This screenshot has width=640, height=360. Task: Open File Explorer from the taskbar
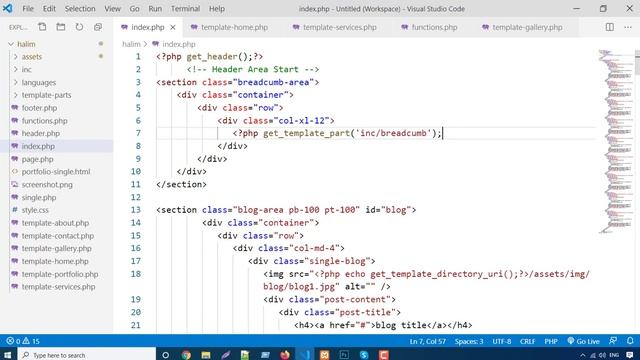tap(206, 355)
